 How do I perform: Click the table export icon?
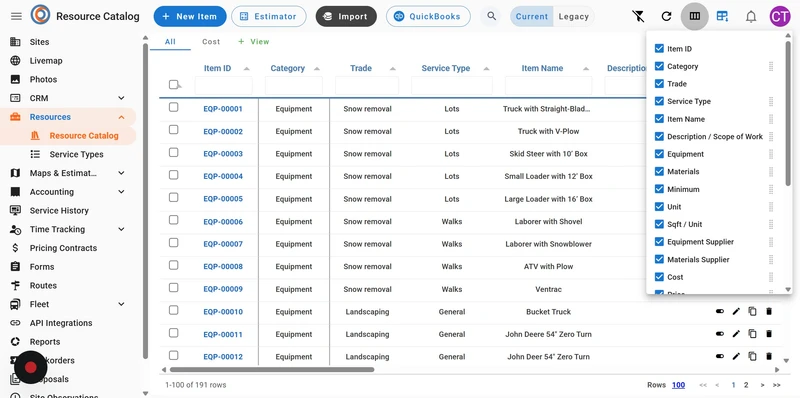(722, 16)
